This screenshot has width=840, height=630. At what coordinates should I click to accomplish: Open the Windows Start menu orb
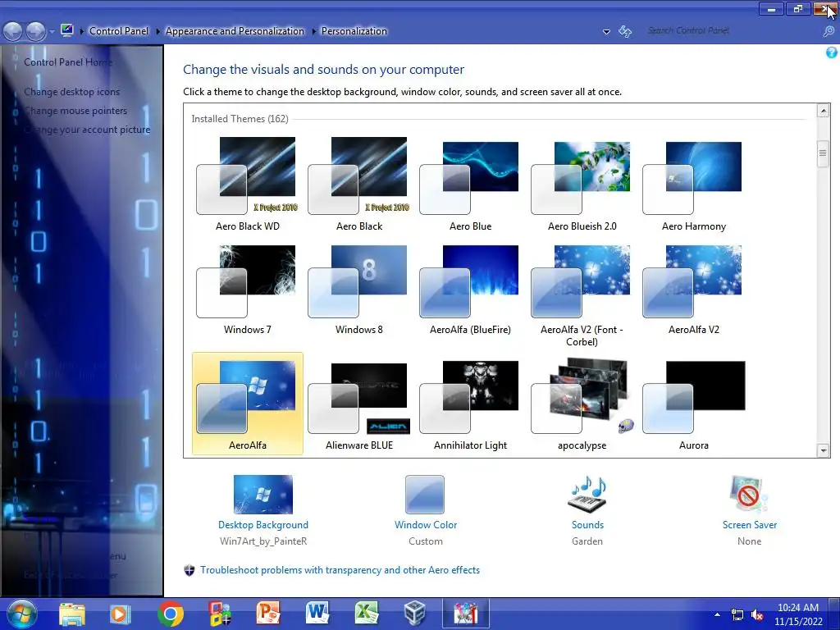[22, 614]
